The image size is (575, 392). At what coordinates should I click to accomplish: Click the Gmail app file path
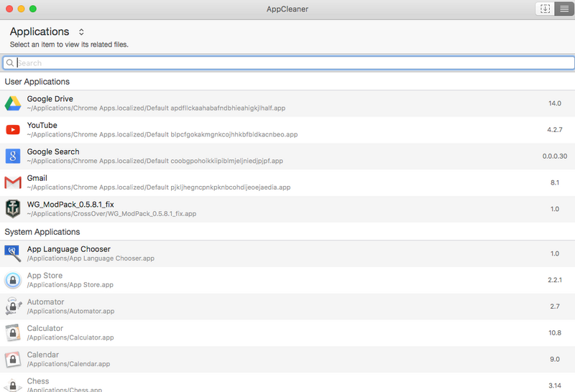point(158,187)
